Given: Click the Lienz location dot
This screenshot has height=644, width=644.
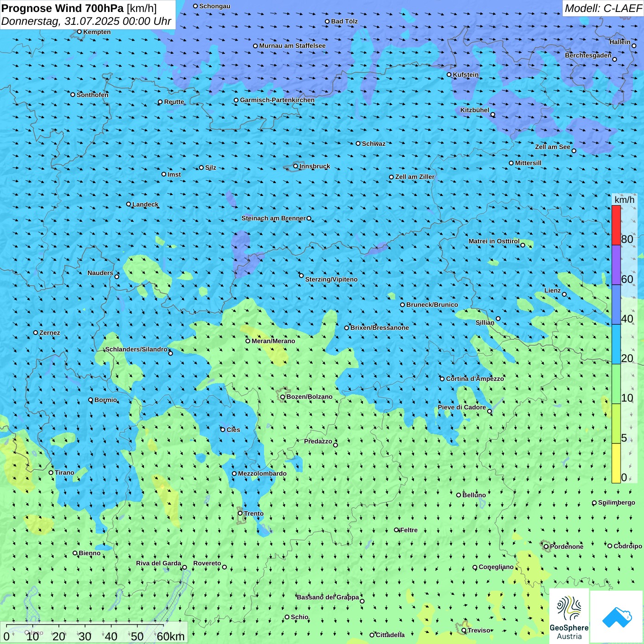Looking at the screenshot, I should pyautogui.click(x=564, y=294).
